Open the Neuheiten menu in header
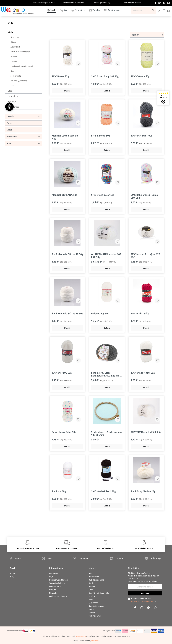The image size is (172, 644). (x=78, y=10)
